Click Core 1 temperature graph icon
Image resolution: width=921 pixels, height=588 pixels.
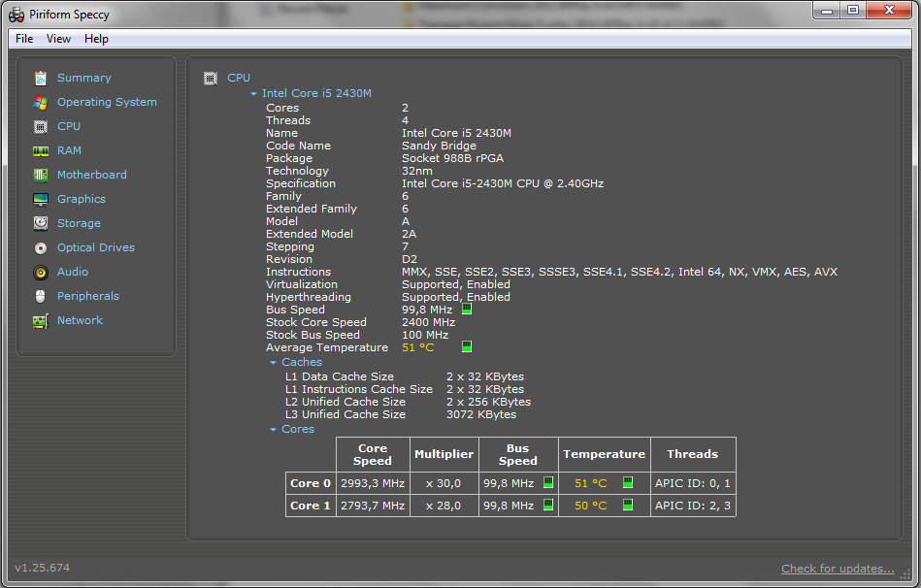pos(628,505)
